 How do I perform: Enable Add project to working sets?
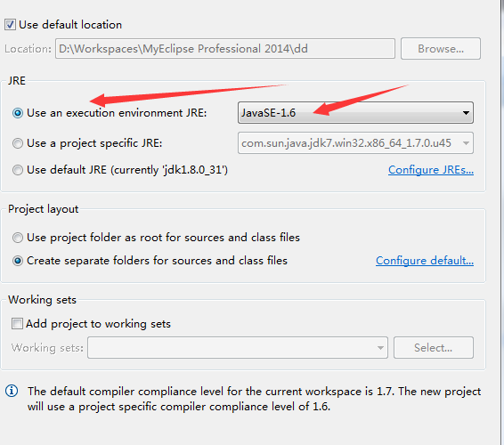pos(17,324)
